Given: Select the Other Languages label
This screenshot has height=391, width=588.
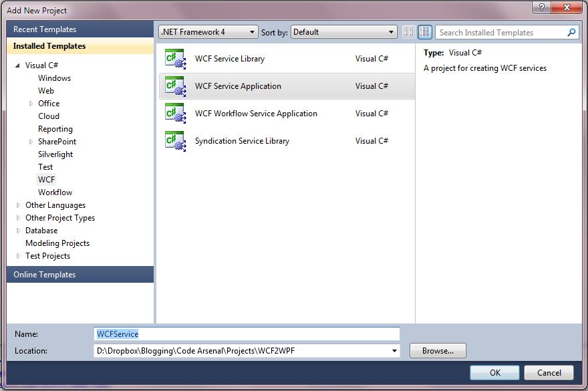Looking at the screenshot, I should (55, 205).
